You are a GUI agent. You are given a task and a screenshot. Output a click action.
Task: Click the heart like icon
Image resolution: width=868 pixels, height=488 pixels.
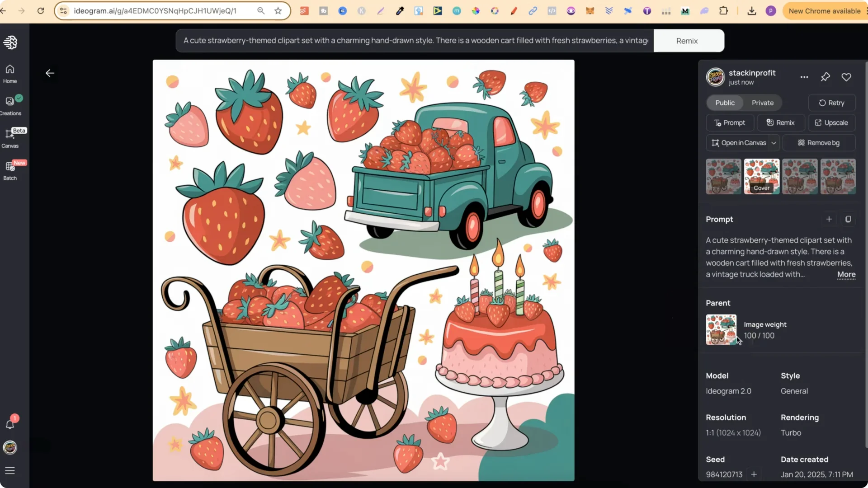pos(846,77)
